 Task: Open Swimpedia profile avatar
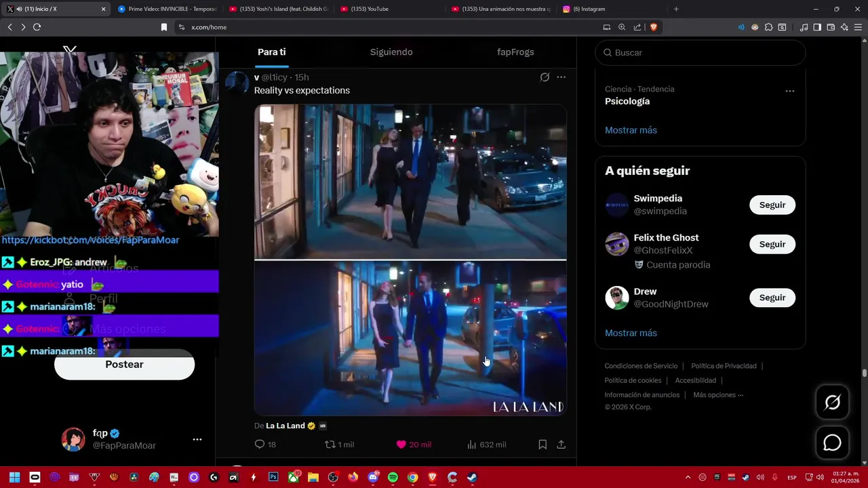coord(617,205)
